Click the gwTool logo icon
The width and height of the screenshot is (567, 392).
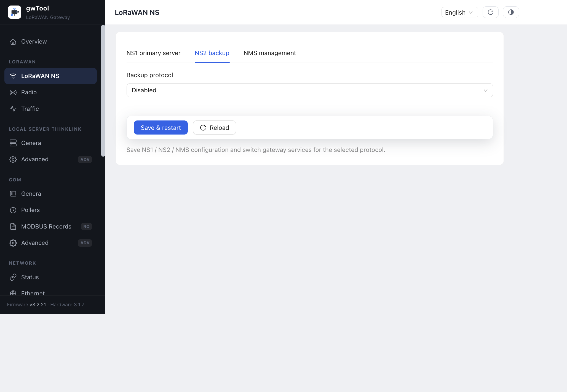[15, 12]
